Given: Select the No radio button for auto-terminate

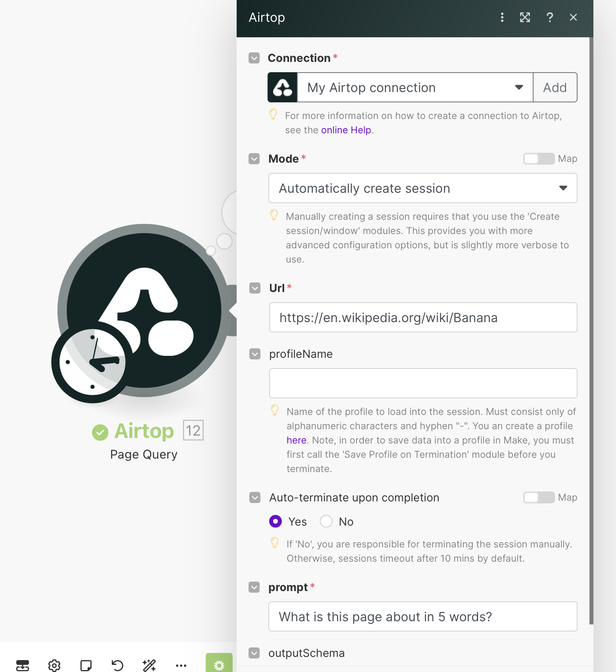Looking at the screenshot, I should (326, 521).
